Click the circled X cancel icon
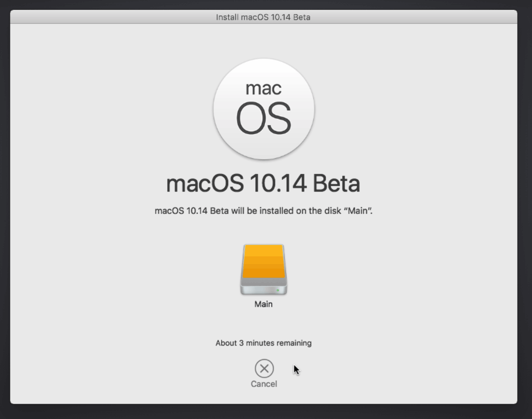532x419 pixels. click(264, 369)
